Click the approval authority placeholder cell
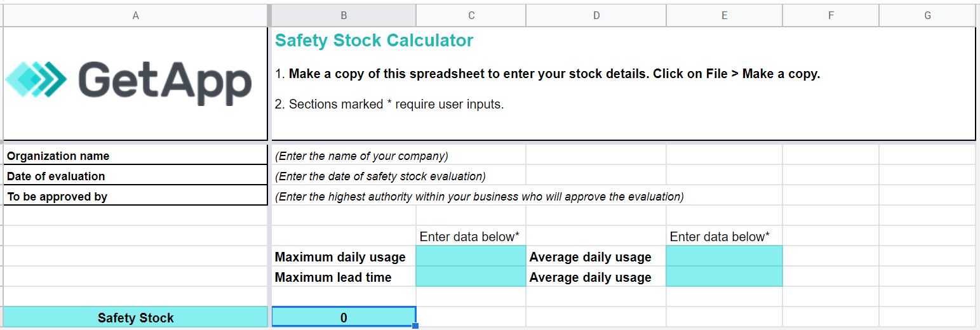 pyautogui.click(x=479, y=197)
